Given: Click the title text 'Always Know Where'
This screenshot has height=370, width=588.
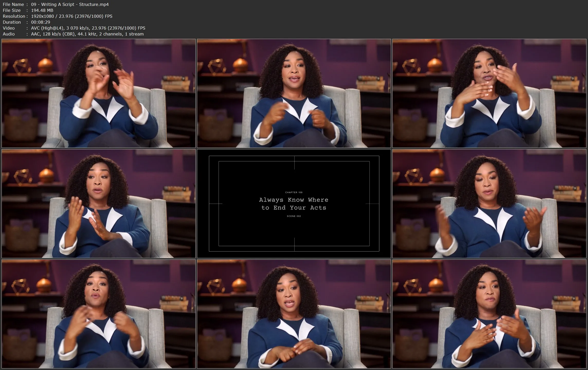Looking at the screenshot, I should point(294,200).
